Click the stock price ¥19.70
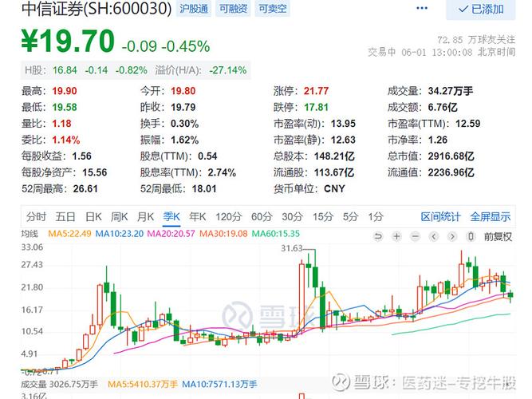The height and width of the screenshot is (399, 532). click(68, 41)
